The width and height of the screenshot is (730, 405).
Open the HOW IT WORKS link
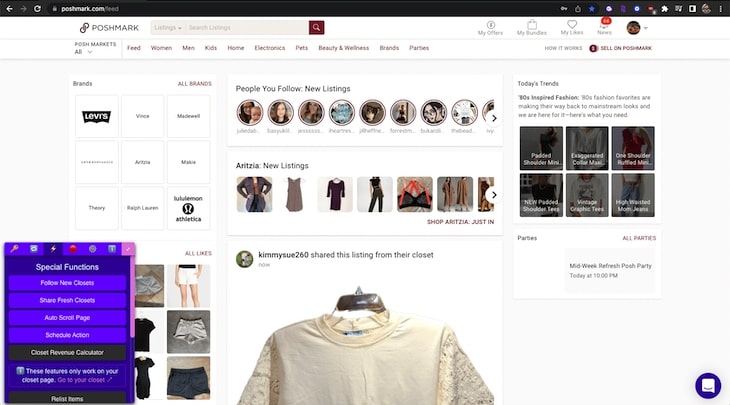[x=563, y=48]
